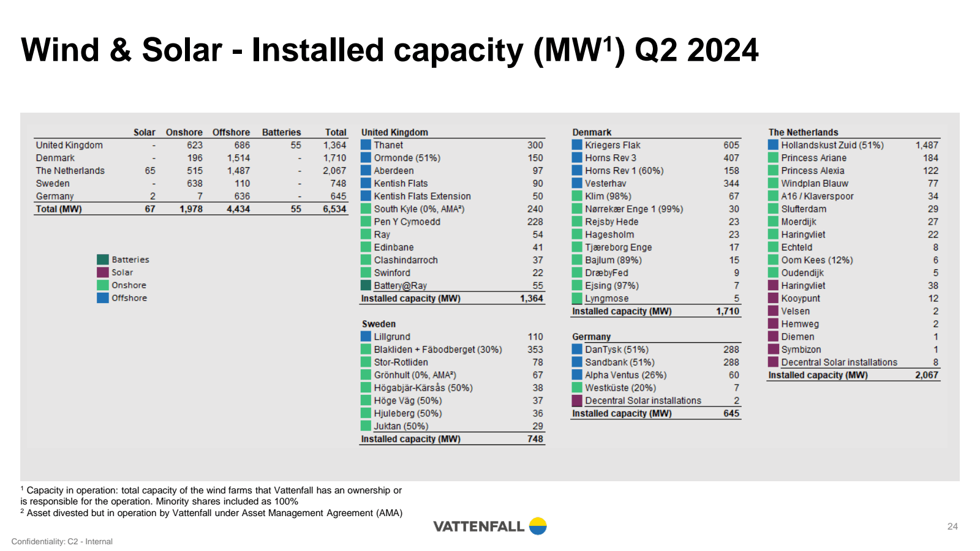Click 'Aberdeen' in the UK list
The image size is (980, 551).
[x=394, y=171]
